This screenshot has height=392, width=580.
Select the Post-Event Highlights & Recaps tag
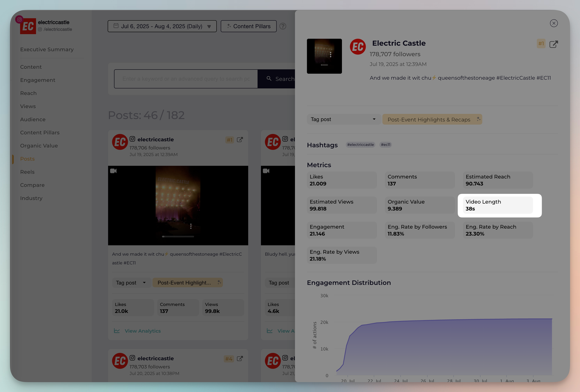pyautogui.click(x=432, y=119)
